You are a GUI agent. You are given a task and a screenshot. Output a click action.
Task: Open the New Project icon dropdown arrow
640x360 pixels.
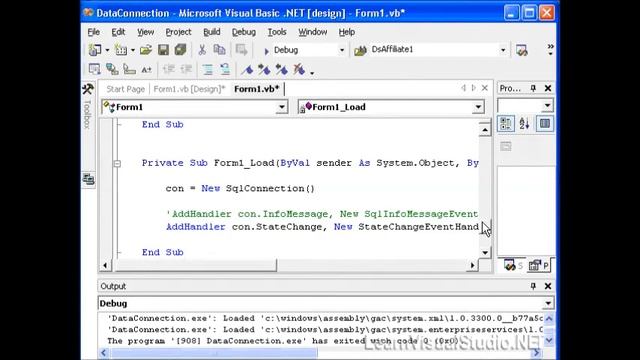click(x=107, y=50)
